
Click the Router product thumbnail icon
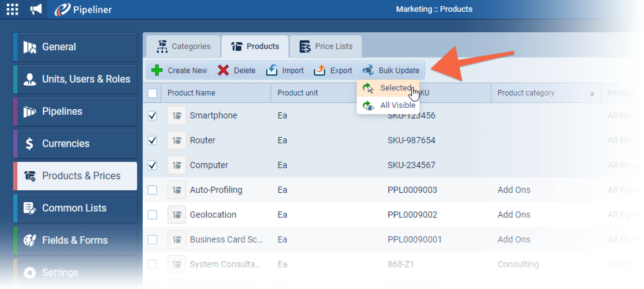coord(177,140)
